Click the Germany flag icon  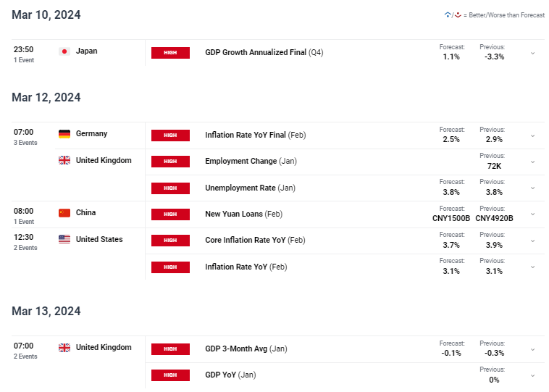point(64,134)
